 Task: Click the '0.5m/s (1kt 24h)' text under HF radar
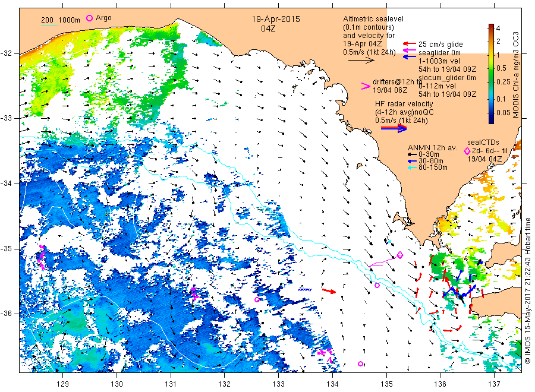point(401,121)
